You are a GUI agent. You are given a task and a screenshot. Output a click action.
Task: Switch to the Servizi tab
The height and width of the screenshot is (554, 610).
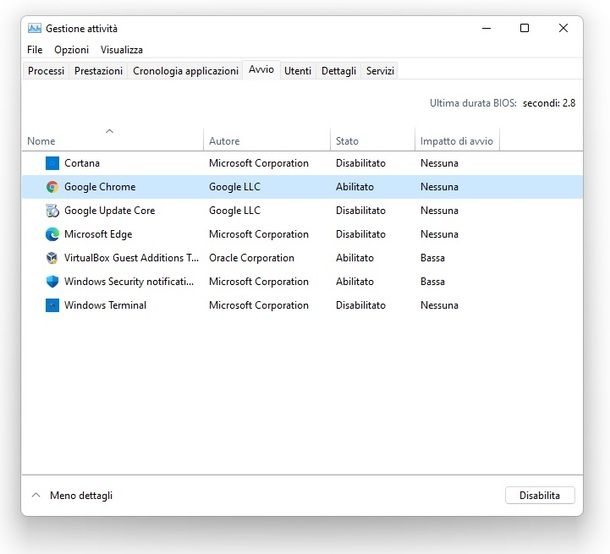pos(380,71)
